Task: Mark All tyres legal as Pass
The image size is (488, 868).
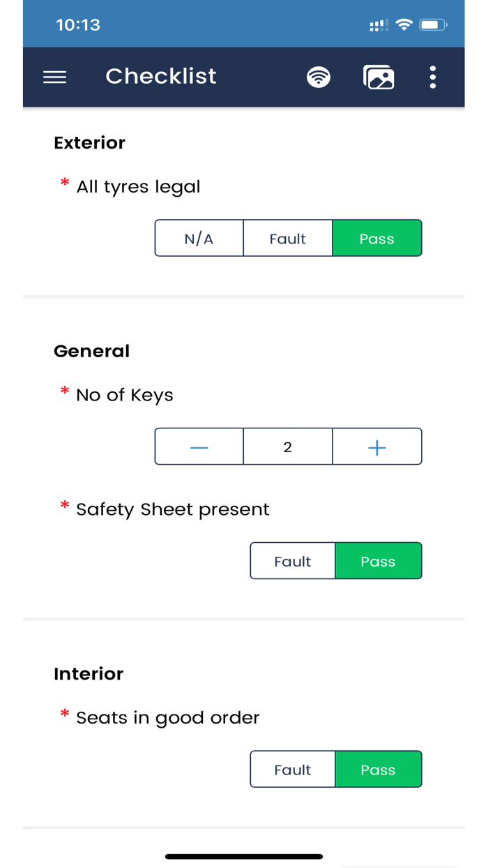Action: coord(377,239)
